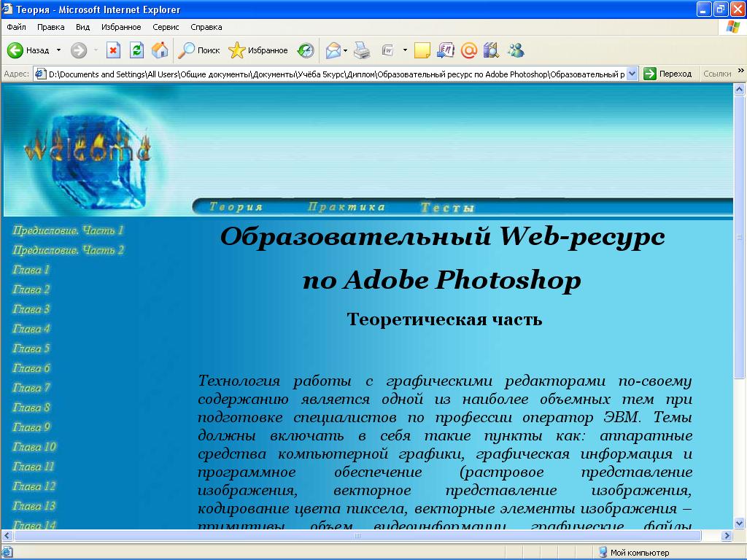The height and width of the screenshot is (560, 747).
Task: Click the greyed Forward arrow icon
Action: coord(79,50)
